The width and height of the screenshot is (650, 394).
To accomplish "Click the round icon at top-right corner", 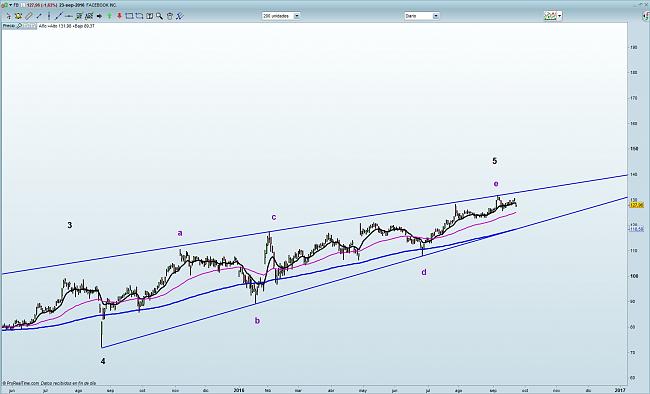I will 646,16.
